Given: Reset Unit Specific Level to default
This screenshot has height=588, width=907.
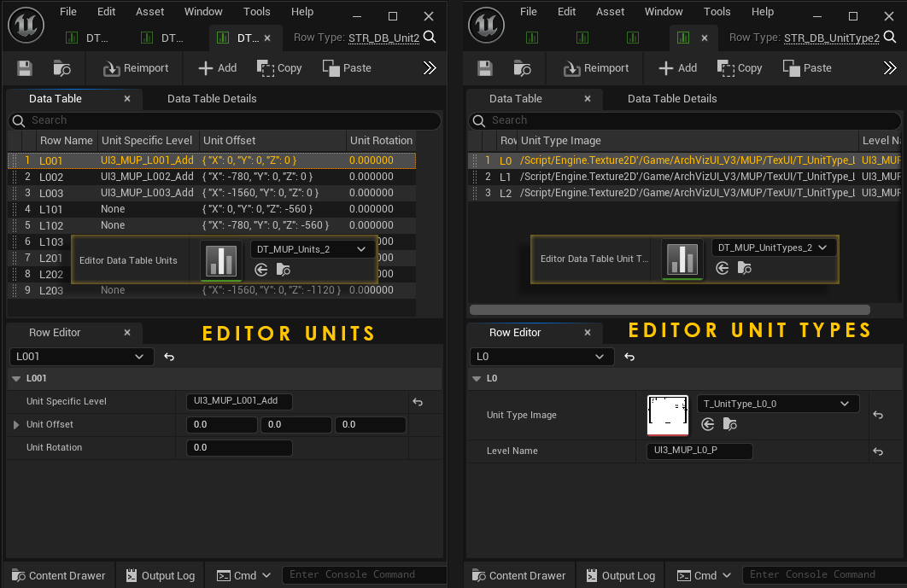Looking at the screenshot, I should (x=418, y=402).
